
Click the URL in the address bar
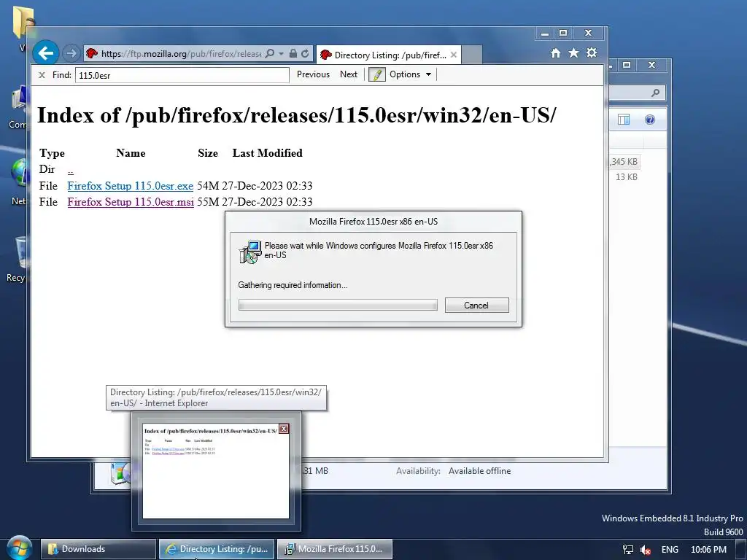click(x=181, y=54)
